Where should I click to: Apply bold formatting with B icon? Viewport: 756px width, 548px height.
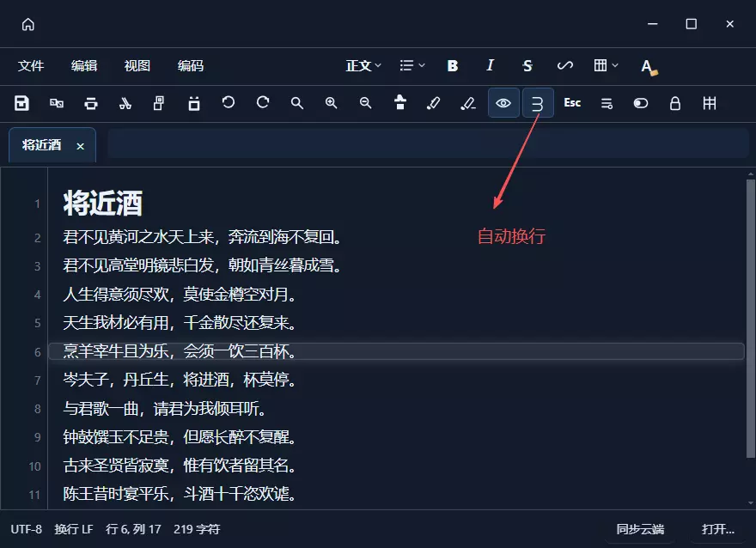452,65
